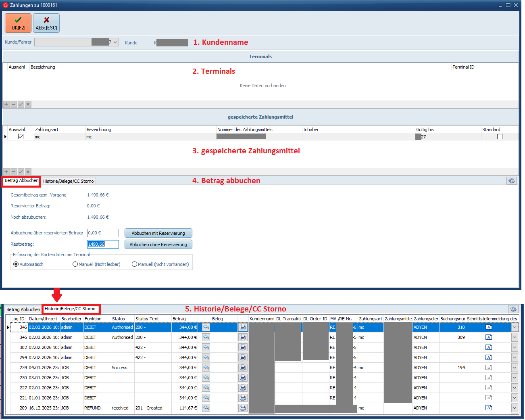Click 'Abbuchen mit Reservierung' button

pyautogui.click(x=158, y=233)
